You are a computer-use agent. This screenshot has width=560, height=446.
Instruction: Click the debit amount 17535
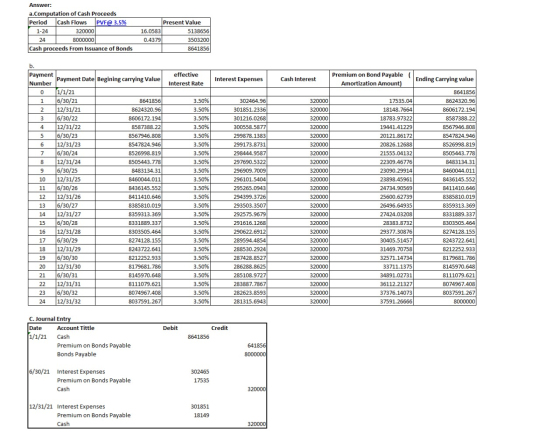[201, 380]
